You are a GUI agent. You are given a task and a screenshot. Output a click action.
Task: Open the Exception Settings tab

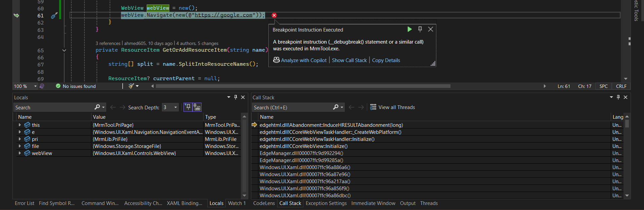[326, 203]
